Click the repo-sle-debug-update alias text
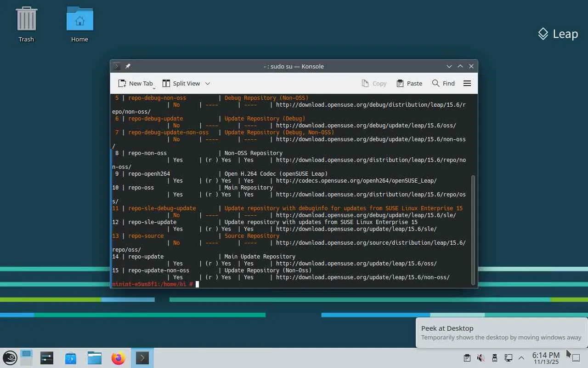 tap(162, 208)
